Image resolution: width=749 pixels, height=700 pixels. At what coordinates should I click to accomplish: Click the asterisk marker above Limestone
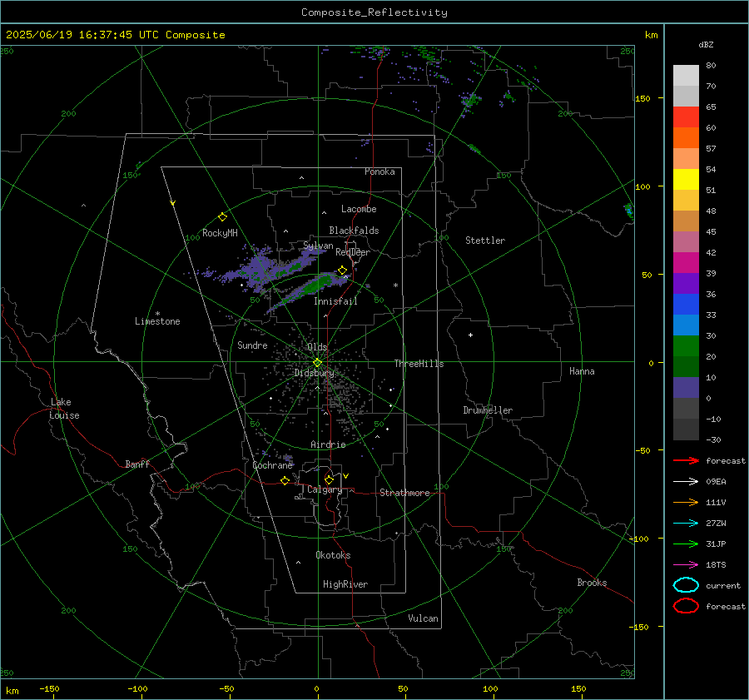(x=157, y=314)
